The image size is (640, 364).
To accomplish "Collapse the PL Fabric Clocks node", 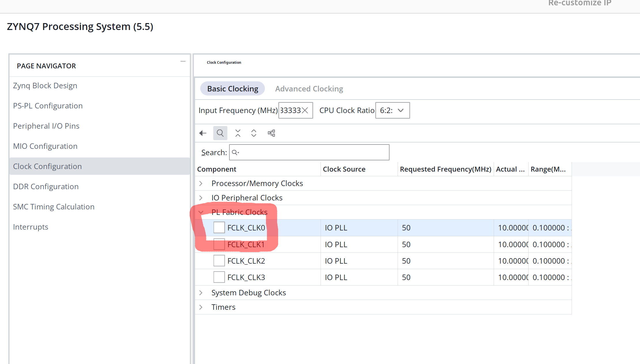I will click(201, 212).
